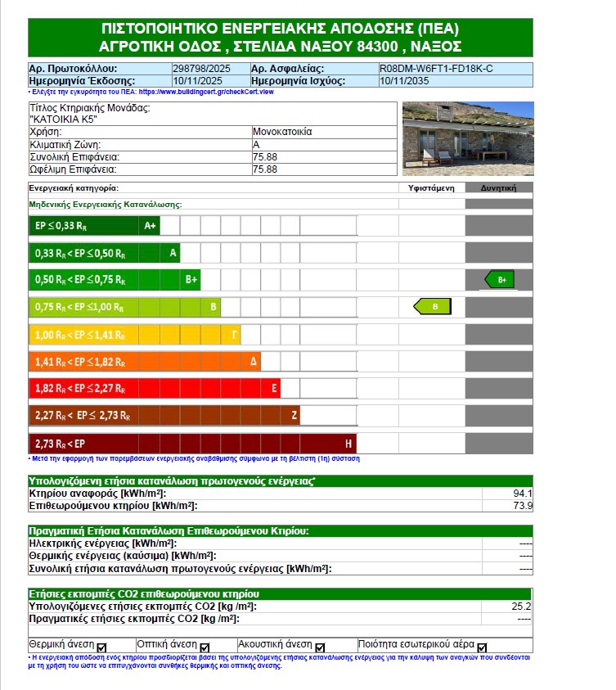Click the B+ potential rating arrow
The image size is (616, 690).
(x=499, y=280)
